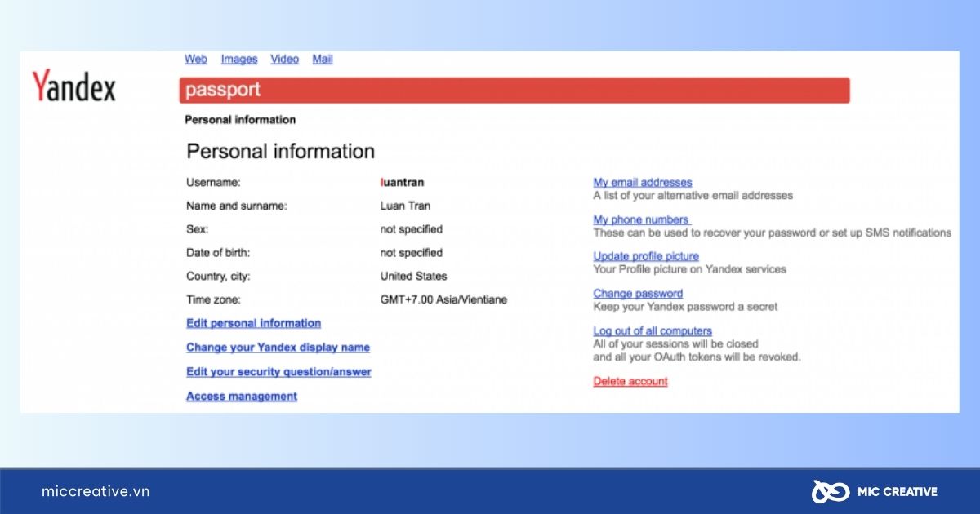980x514 pixels.
Task: Click the Time zone: label
Action: [x=213, y=300]
